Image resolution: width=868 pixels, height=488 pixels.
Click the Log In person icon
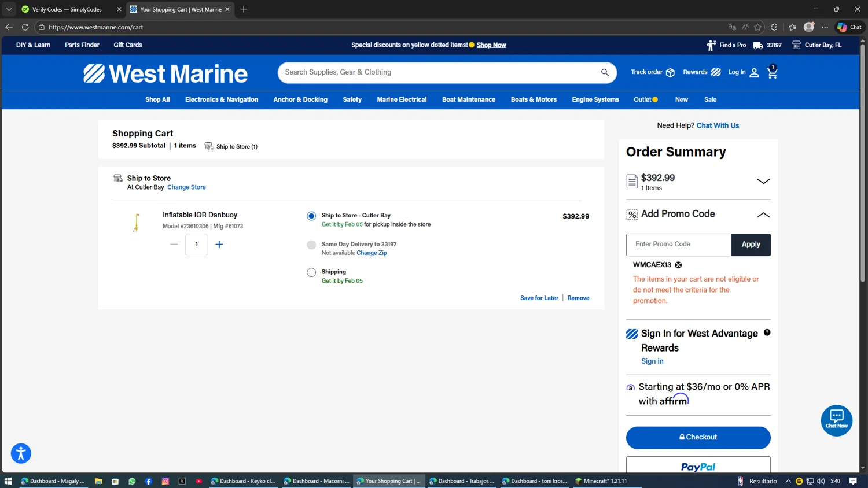754,73
